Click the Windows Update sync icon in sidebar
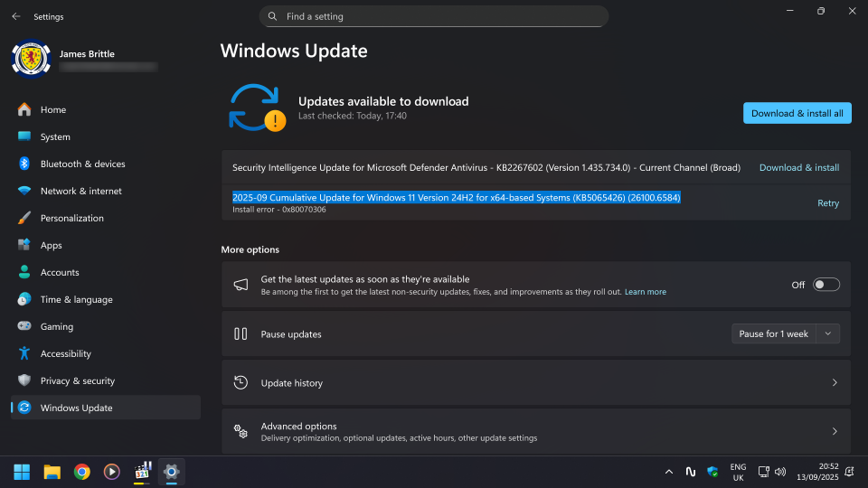Image resolution: width=868 pixels, height=488 pixels. 24,408
